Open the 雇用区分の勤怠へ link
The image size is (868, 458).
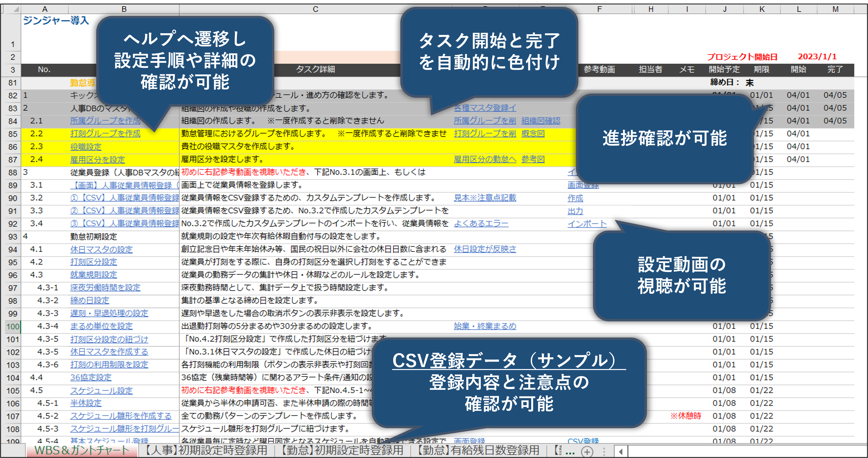[485, 159]
